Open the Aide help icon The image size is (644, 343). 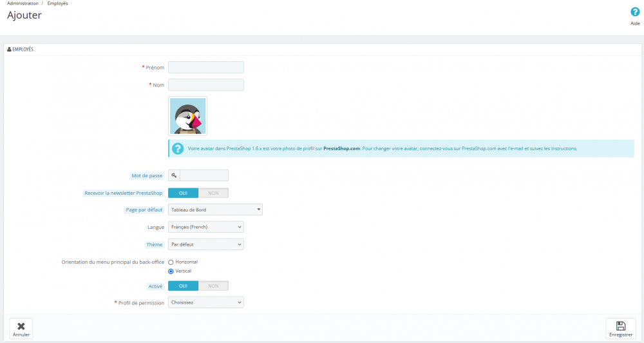(x=635, y=12)
